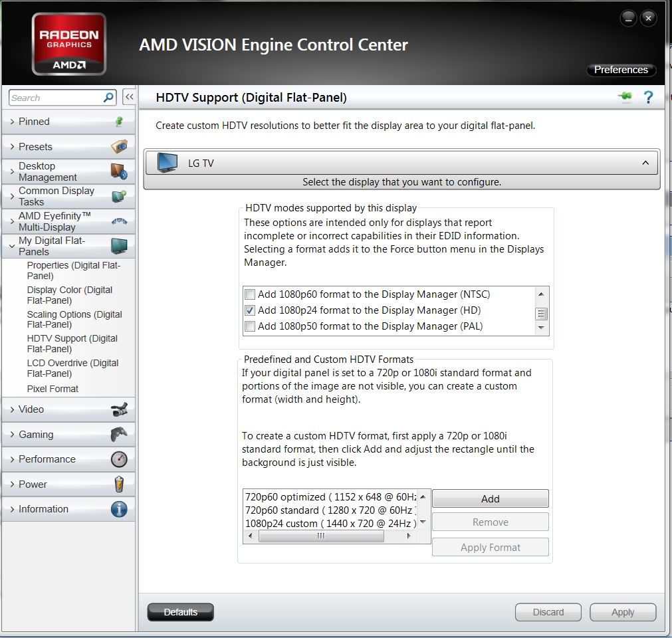Click the Performance gauge icon
This screenshot has width=672, height=638.
tap(119, 459)
